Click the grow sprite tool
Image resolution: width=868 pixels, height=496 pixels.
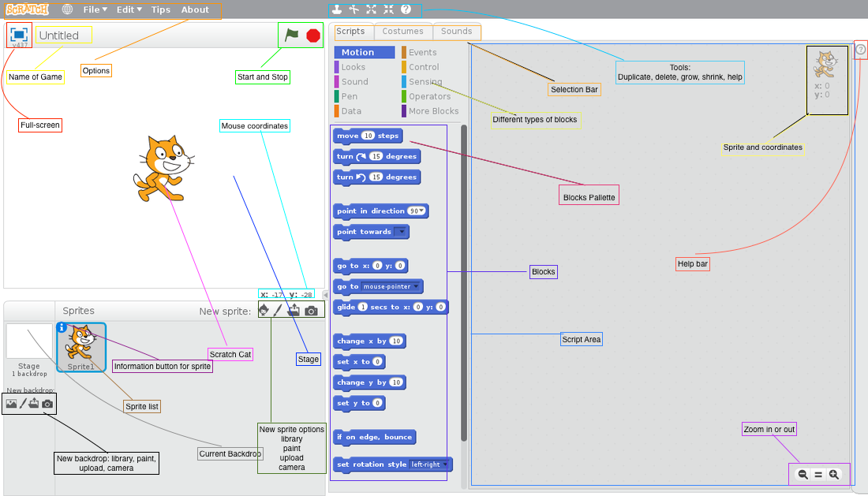(371, 9)
